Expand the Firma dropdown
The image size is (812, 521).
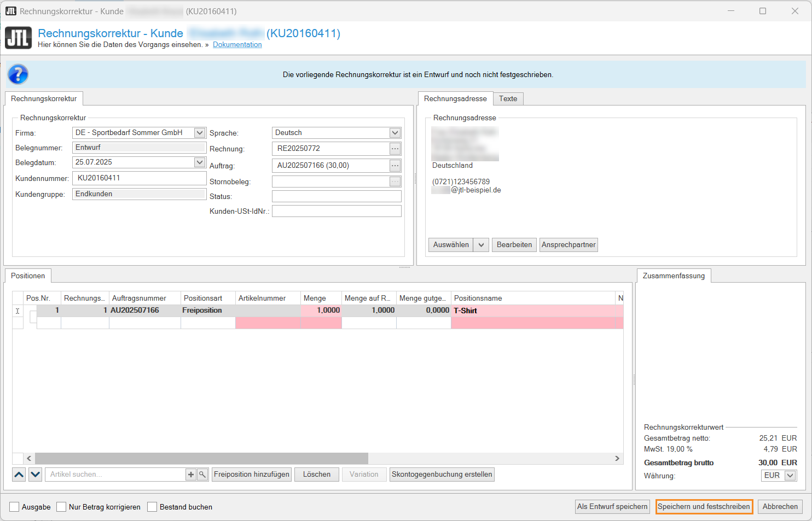point(200,133)
